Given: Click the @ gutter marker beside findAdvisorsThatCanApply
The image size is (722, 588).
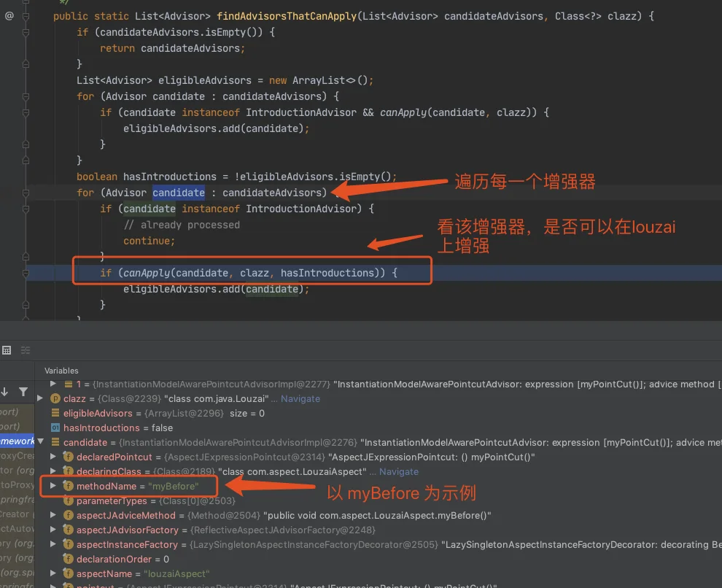Looking at the screenshot, I should (9, 16).
